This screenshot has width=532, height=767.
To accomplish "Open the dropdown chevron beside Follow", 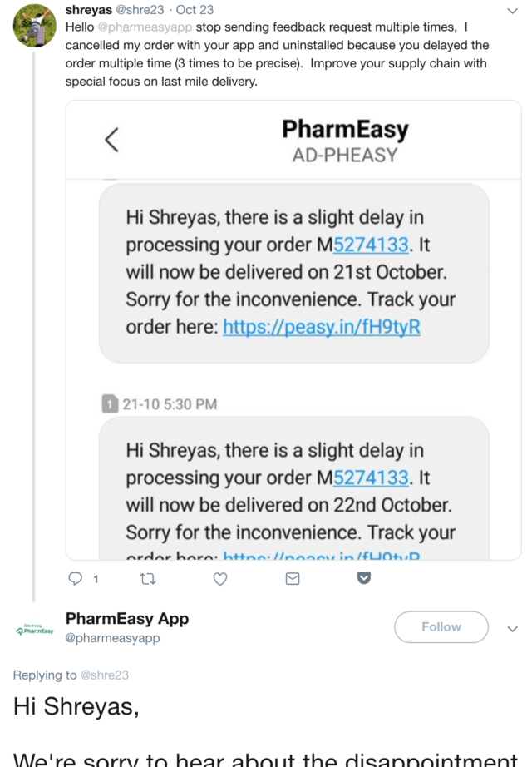I will [512, 629].
